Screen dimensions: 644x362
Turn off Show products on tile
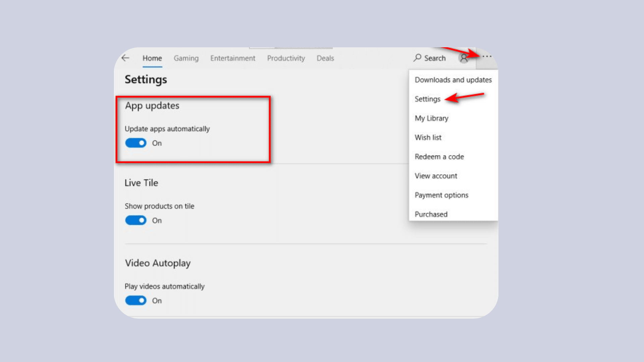pyautogui.click(x=135, y=220)
